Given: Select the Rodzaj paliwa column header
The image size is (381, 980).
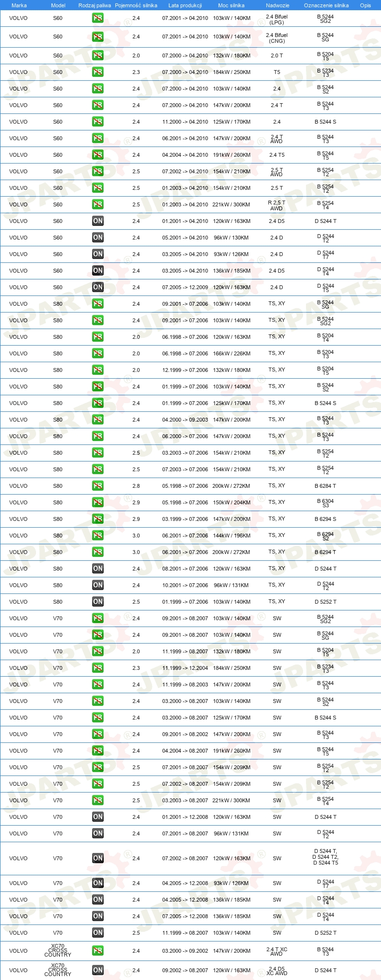Looking at the screenshot, I should [x=95, y=5].
